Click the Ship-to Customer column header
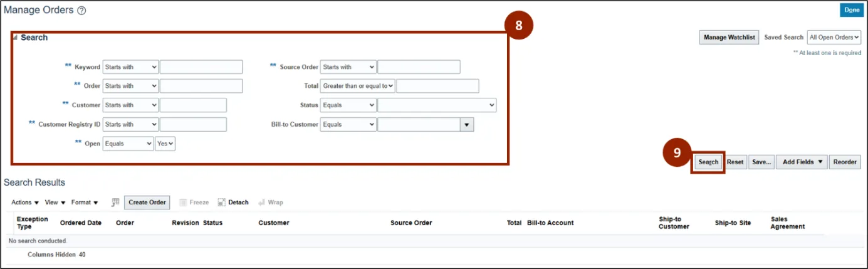 674,223
